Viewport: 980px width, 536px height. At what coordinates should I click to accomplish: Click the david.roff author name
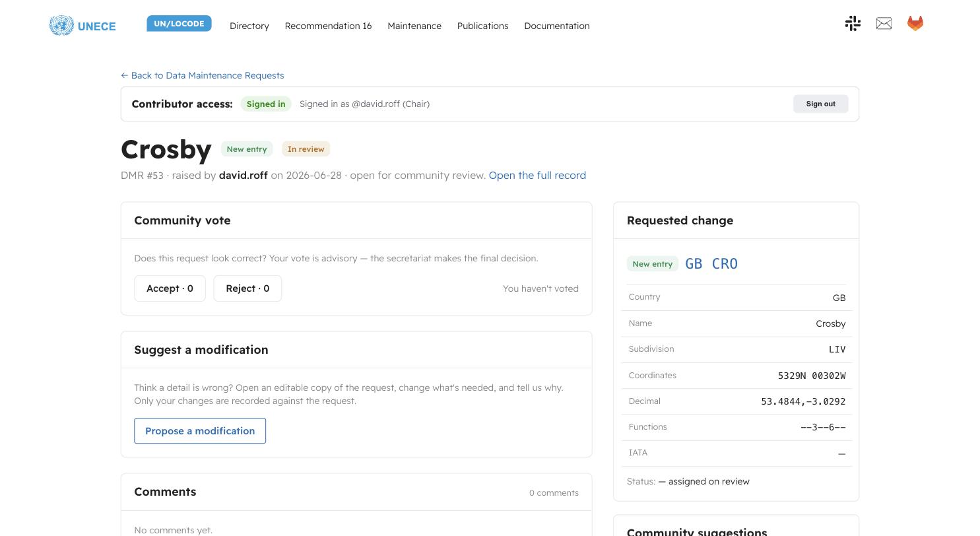click(243, 175)
